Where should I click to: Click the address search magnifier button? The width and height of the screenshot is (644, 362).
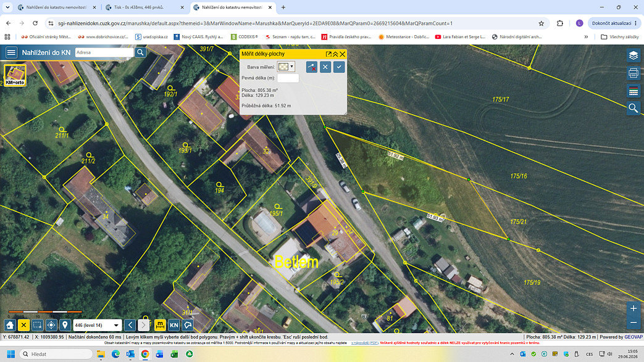140,52
